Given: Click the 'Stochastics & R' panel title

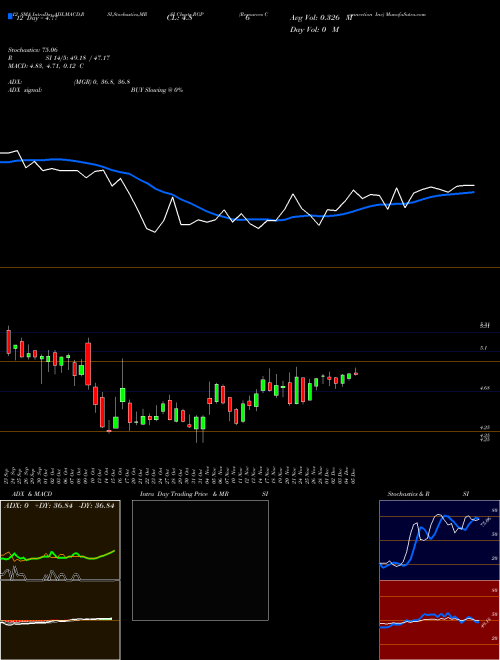Looking at the screenshot, I should (408, 494).
